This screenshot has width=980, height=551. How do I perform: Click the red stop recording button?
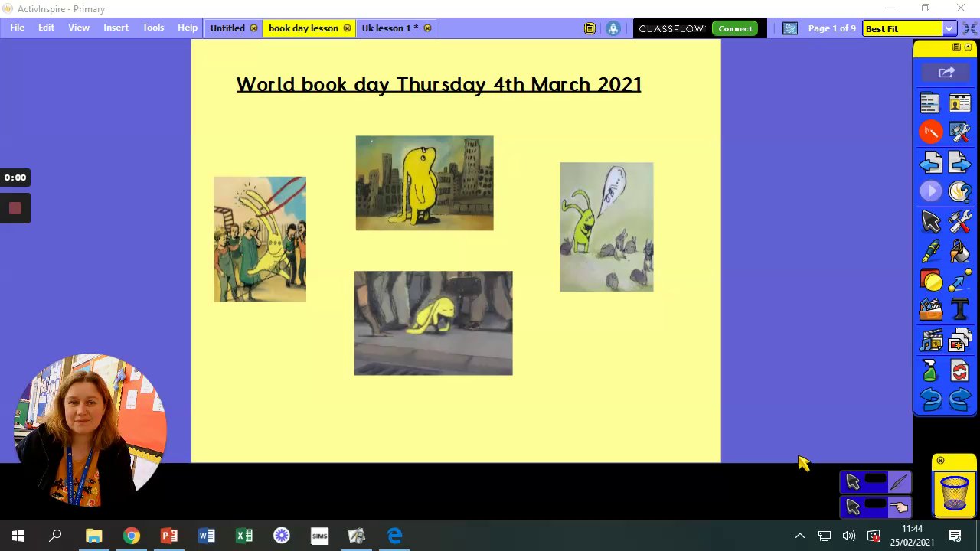[x=15, y=208]
